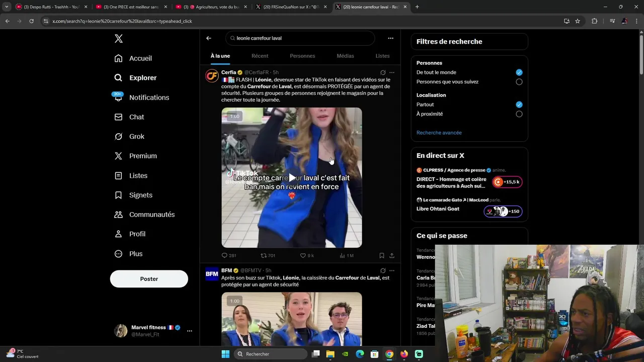The height and width of the screenshot is (362, 644).
Task: Like the Cerfia post with 9 k likes
Action: 307,255
